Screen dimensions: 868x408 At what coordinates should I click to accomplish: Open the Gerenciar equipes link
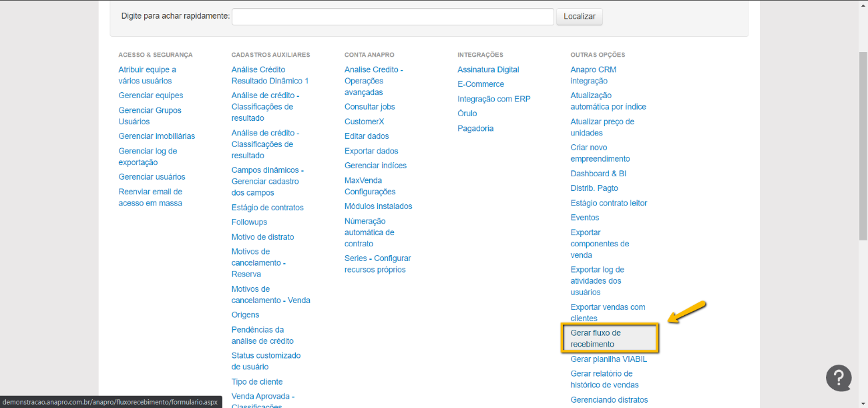[x=151, y=95]
